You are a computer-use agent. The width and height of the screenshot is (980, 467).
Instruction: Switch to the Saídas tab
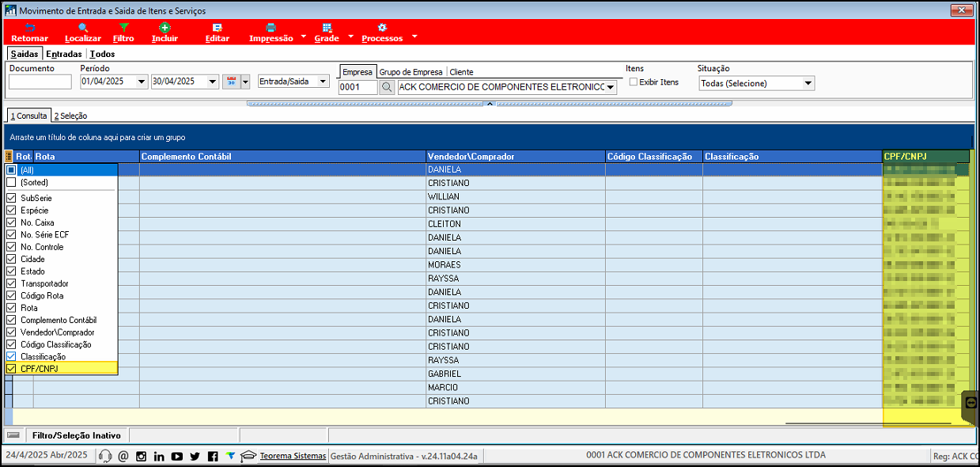(x=24, y=54)
